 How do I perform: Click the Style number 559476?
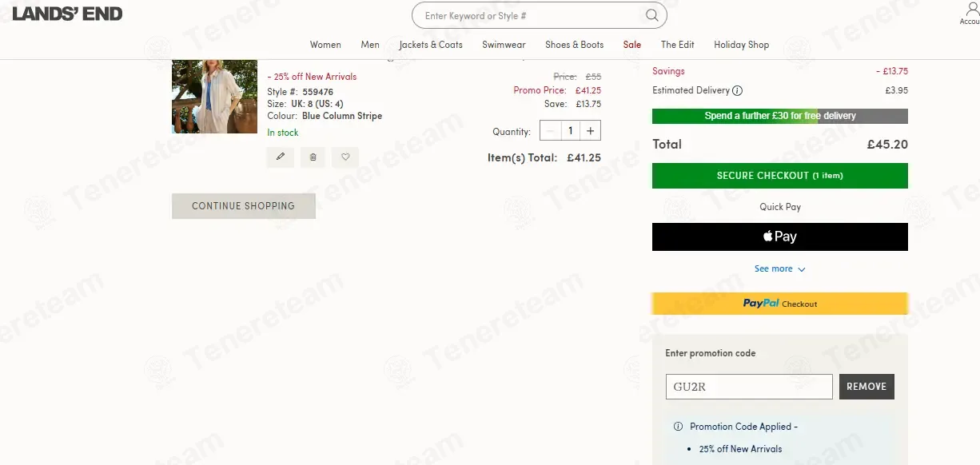(x=318, y=92)
